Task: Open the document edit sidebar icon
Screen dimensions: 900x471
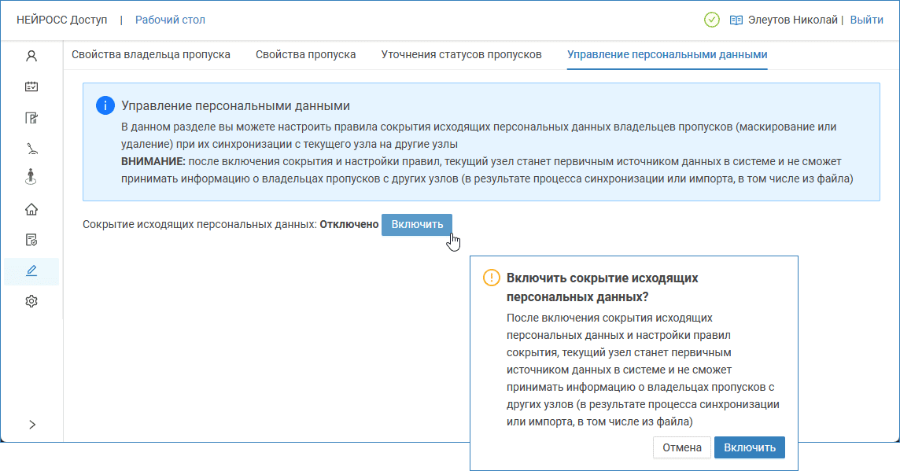Action: click(x=32, y=118)
